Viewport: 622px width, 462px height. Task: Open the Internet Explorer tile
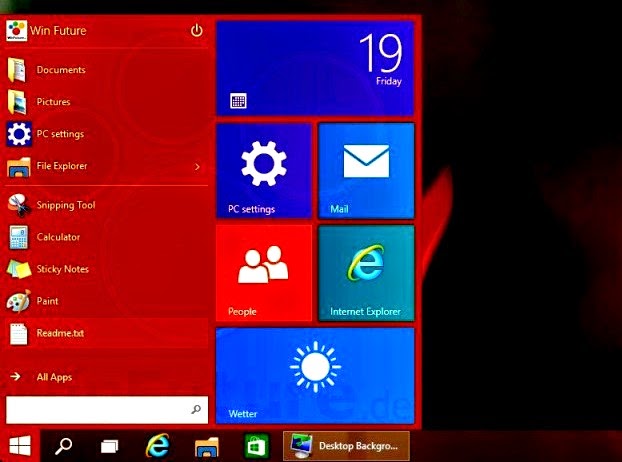366,273
